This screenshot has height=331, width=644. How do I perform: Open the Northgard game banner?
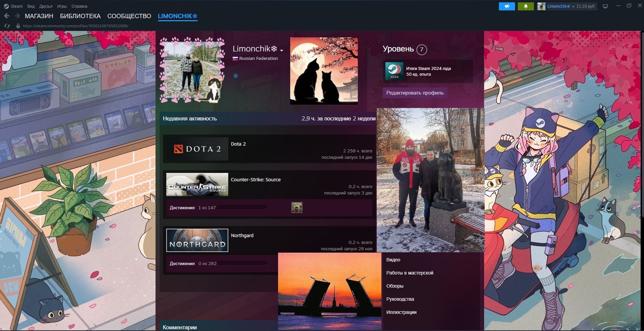tap(197, 240)
